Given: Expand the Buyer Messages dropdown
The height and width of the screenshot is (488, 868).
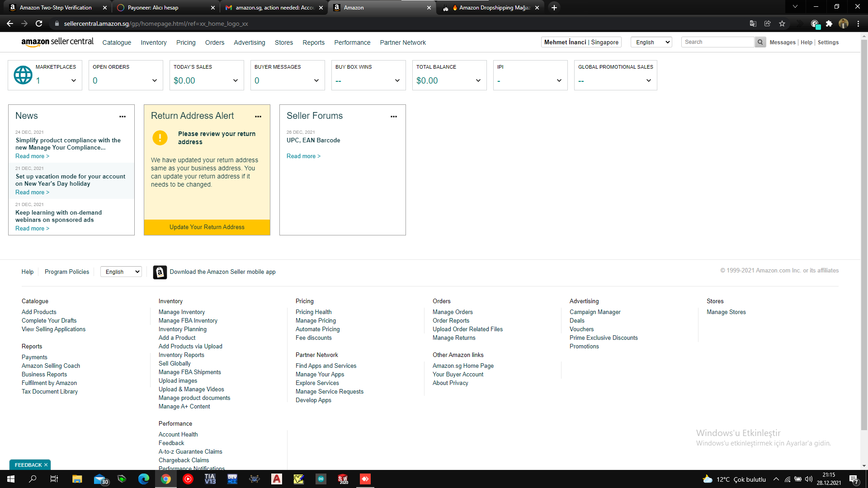Looking at the screenshot, I should pos(316,80).
